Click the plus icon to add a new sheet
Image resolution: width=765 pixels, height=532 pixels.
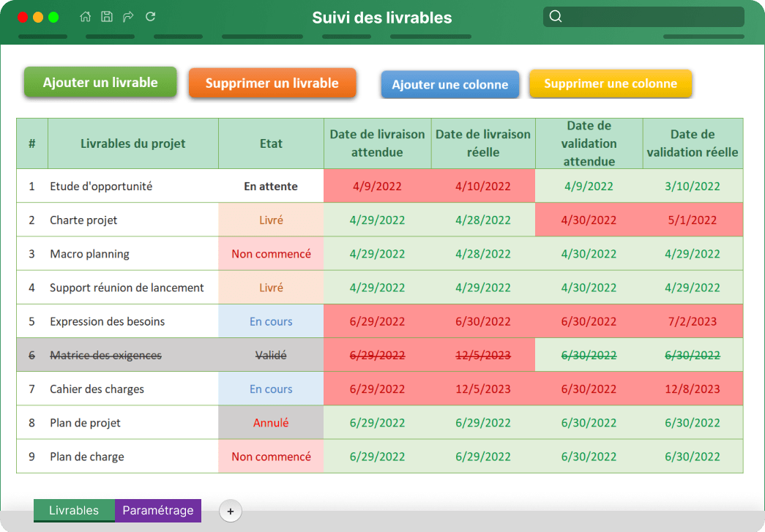231,511
